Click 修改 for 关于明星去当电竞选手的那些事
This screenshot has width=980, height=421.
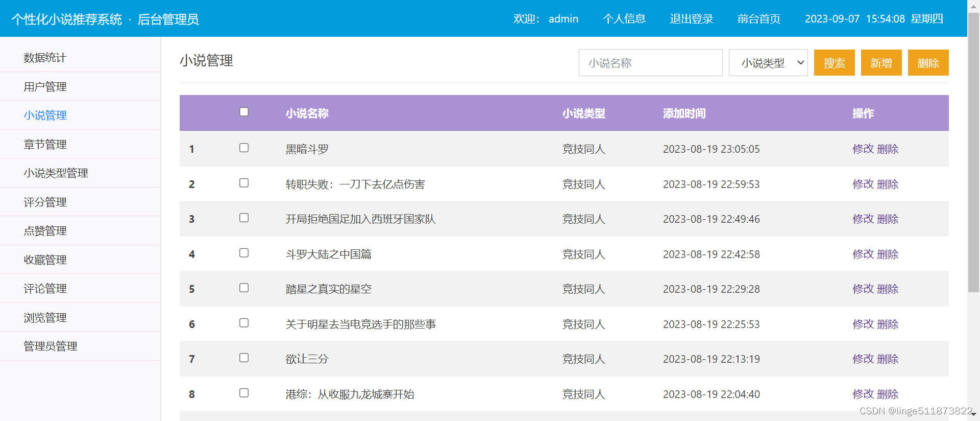tap(863, 324)
